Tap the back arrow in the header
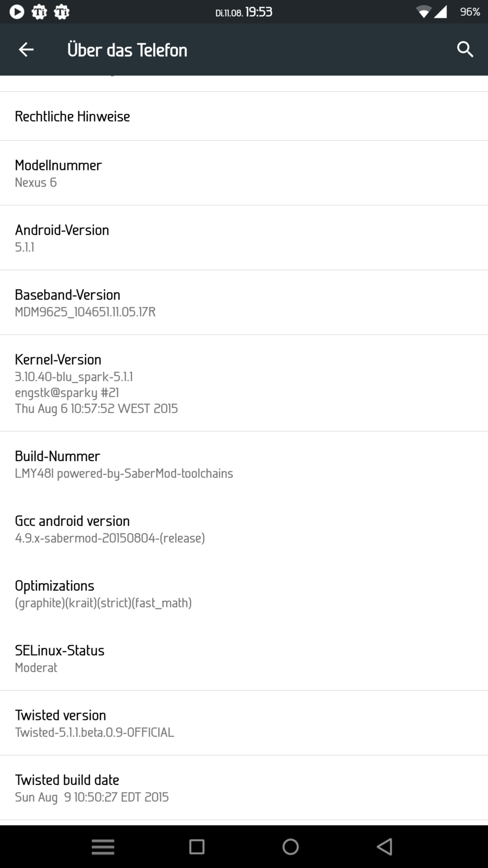The image size is (488, 868). [x=26, y=50]
